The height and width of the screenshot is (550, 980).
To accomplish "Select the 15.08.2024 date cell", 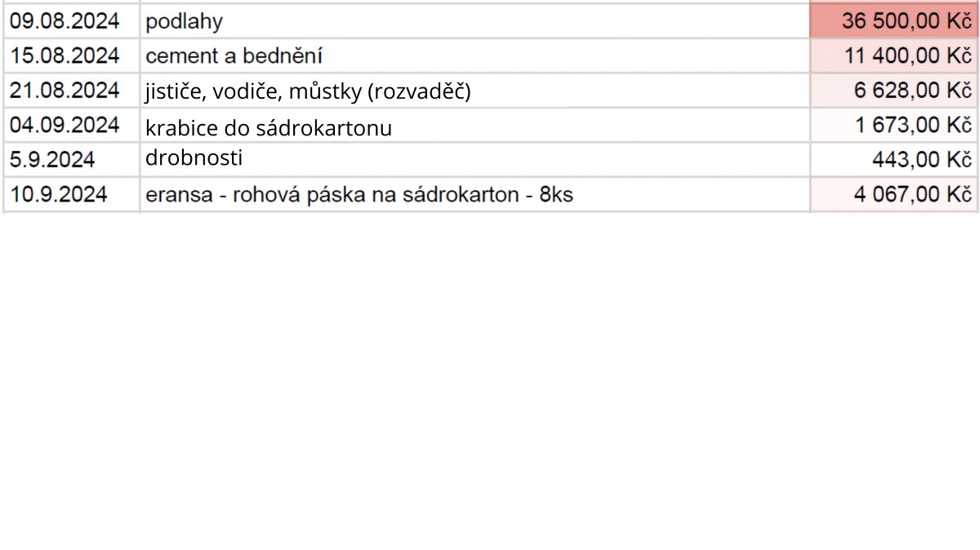I will (71, 55).
